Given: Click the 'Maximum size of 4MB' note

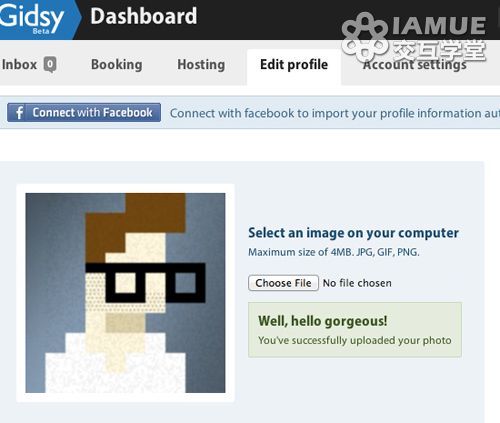Looking at the screenshot, I should coord(334,252).
